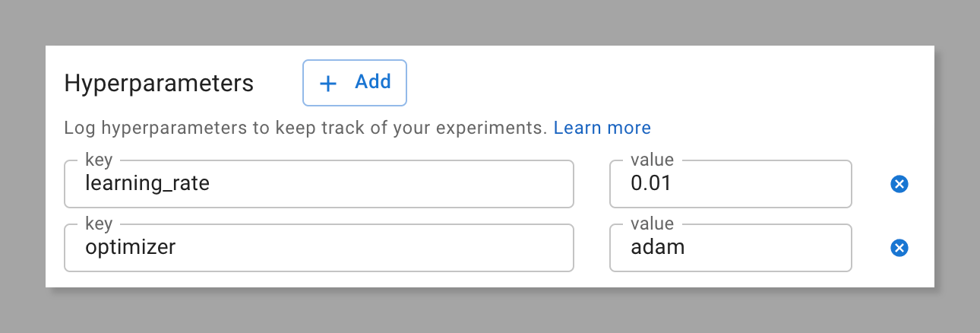
Task: Add a new hyperparameter entry
Action: (x=355, y=83)
